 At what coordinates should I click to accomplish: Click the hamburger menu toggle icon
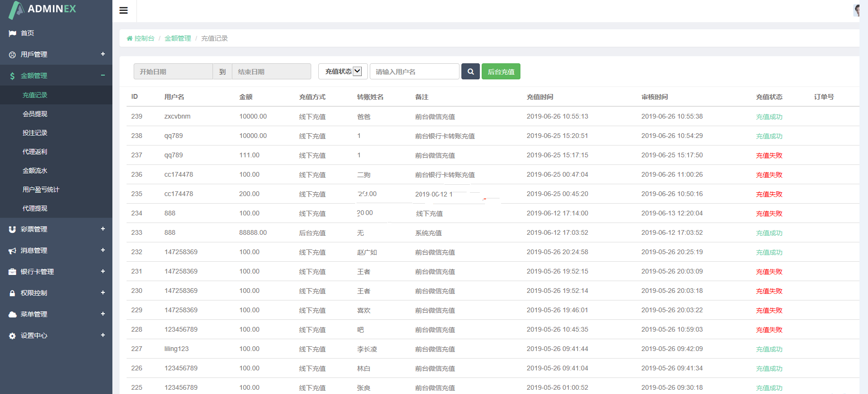pyautogui.click(x=124, y=10)
